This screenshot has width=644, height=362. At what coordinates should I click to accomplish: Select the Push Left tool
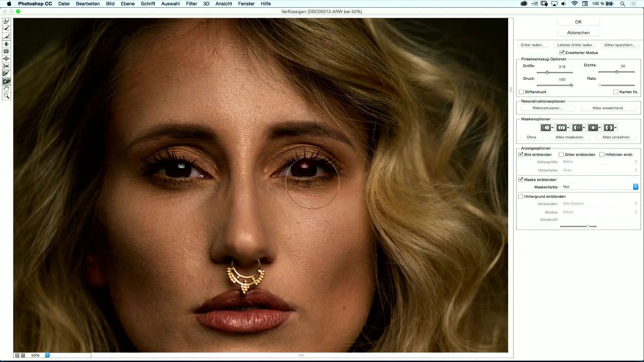pos(6,66)
